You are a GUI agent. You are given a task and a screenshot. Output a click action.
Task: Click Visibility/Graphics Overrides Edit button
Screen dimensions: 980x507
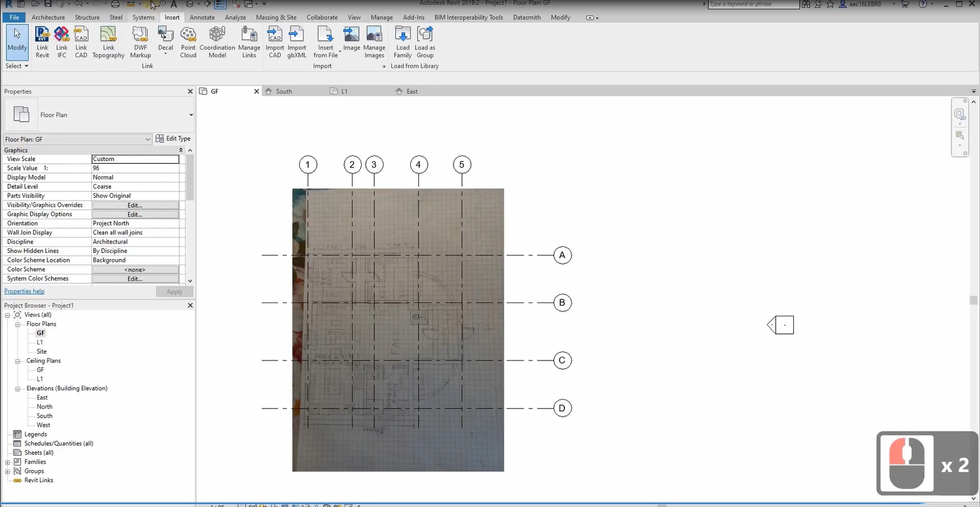pos(135,205)
